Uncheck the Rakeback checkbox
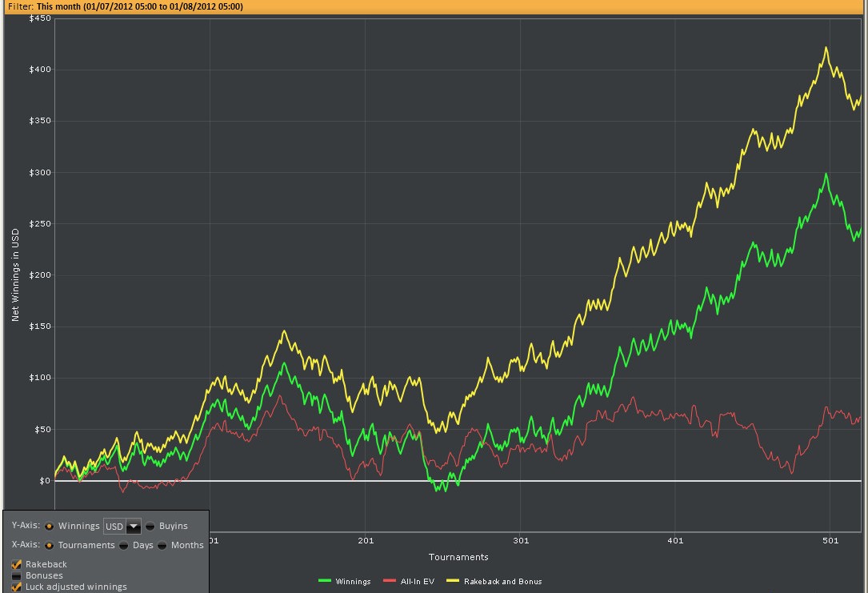 (x=16, y=565)
